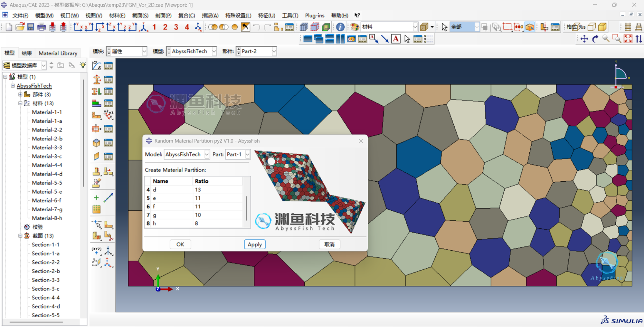This screenshot has width=644, height=327.
Task: Click the Apply button
Action: tap(255, 244)
